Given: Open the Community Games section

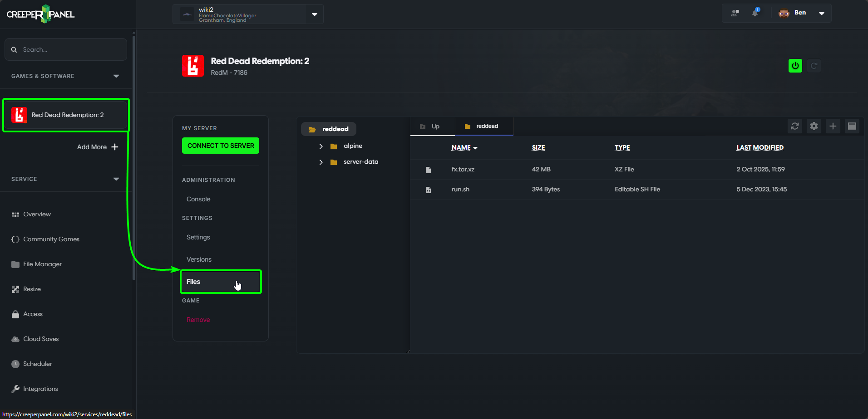Looking at the screenshot, I should pos(51,239).
